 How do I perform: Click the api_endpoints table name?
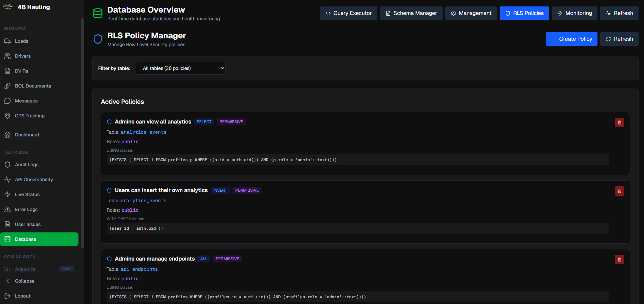(x=139, y=269)
